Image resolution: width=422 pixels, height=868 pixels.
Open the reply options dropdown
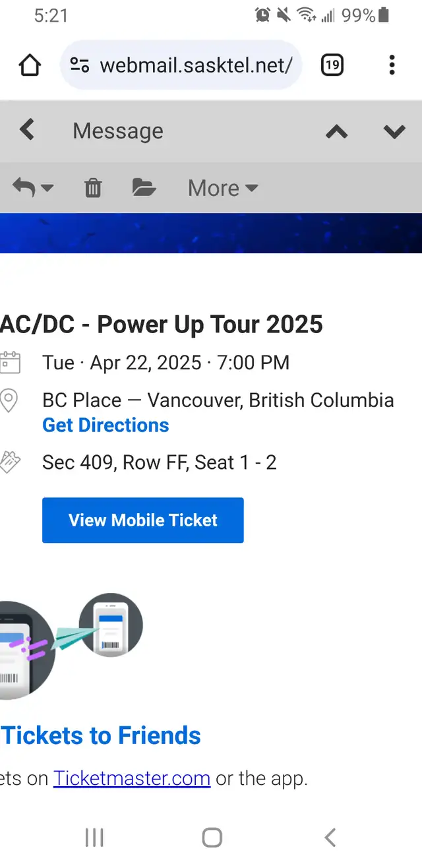[32, 188]
